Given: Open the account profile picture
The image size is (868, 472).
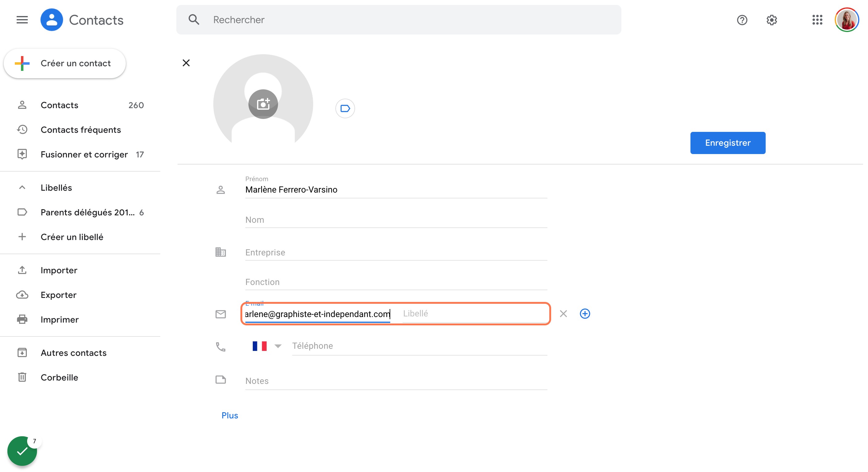Looking at the screenshot, I should [x=847, y=20].
